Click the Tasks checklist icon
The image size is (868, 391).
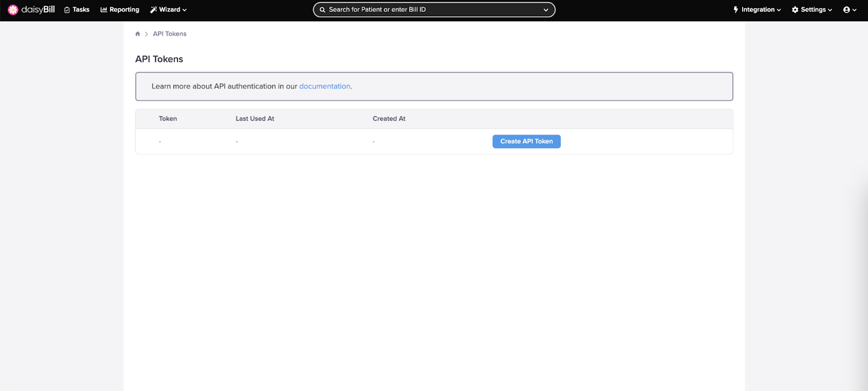(x=67, y=10)
